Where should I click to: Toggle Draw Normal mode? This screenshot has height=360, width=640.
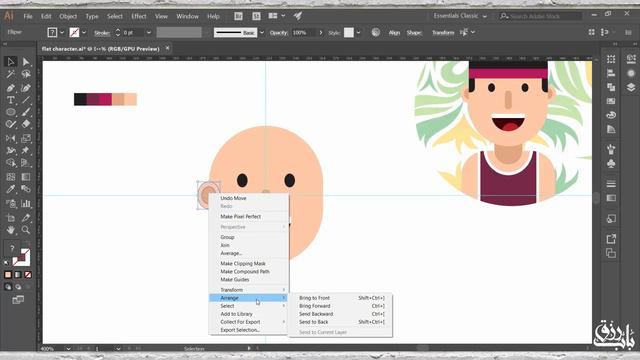pyautogui.click(x=8, y=287)
